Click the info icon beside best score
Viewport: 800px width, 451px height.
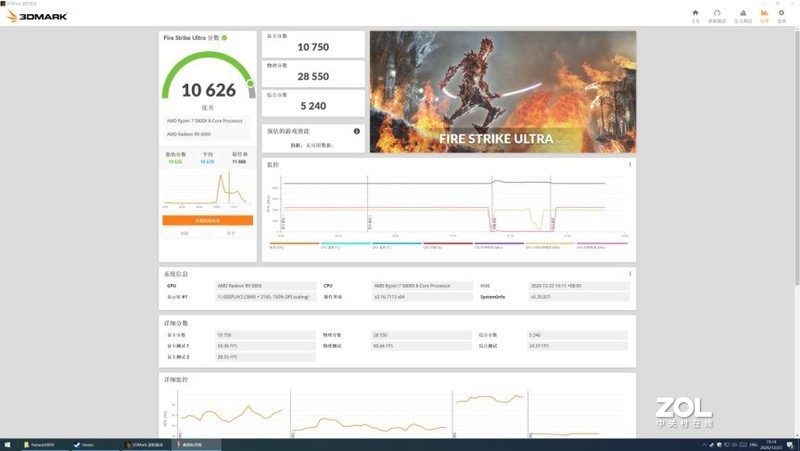point(245,154)
